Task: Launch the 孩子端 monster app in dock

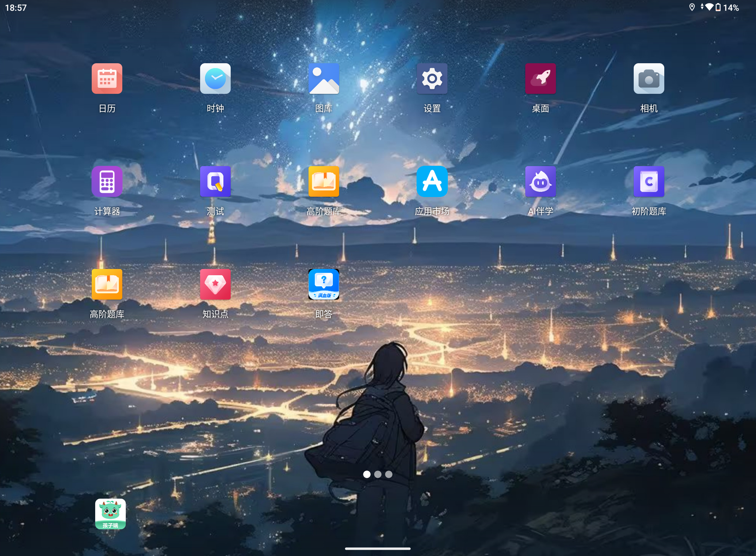Action: (110, 514)
